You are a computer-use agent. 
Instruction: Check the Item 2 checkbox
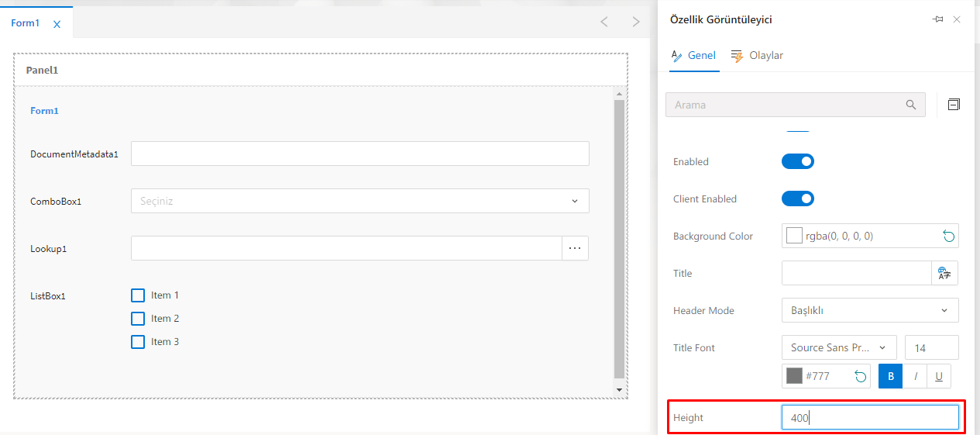click(x=138, y=319)
